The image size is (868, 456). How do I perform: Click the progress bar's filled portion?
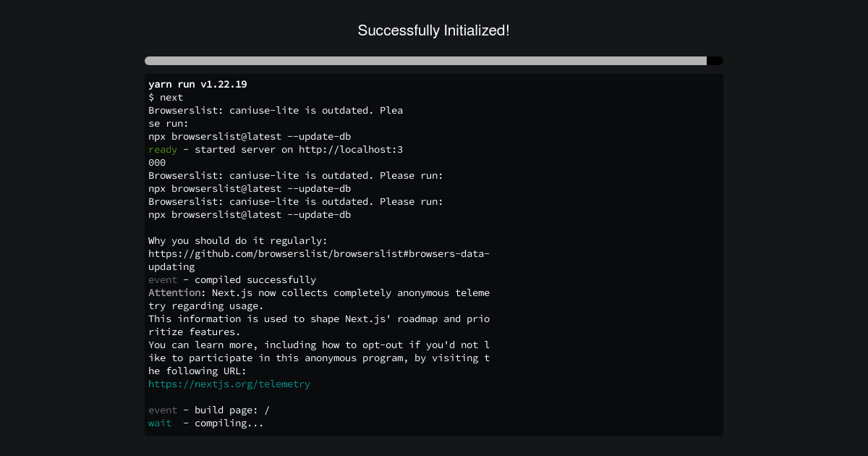point(425,61)
